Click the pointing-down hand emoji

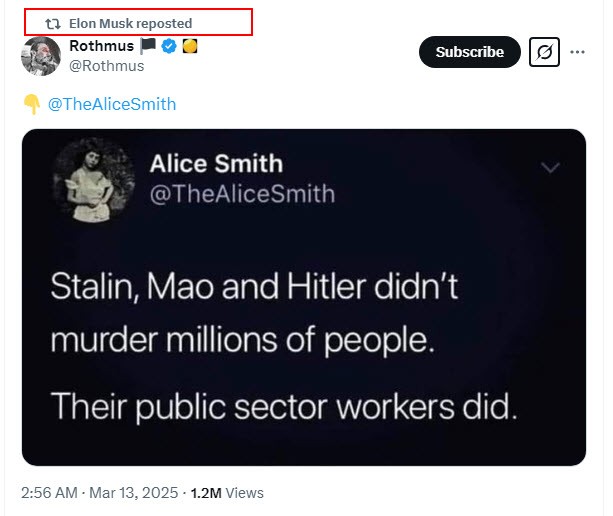point(31,104)
